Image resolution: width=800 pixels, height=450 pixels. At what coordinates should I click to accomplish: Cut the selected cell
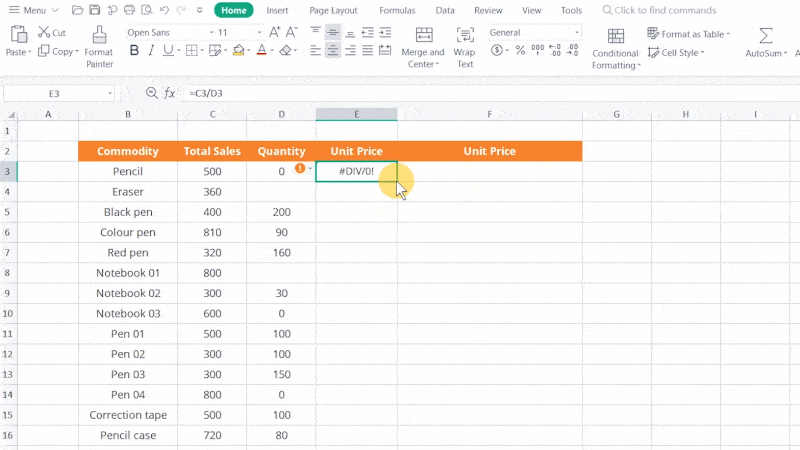point(52,33)
